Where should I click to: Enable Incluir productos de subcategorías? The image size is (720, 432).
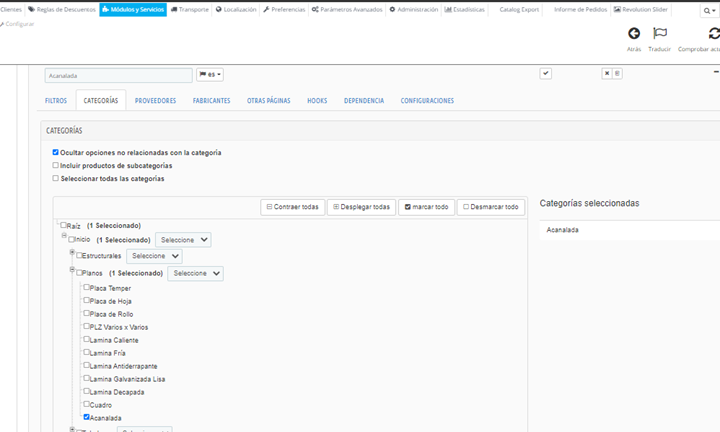(x=56, y=166)
